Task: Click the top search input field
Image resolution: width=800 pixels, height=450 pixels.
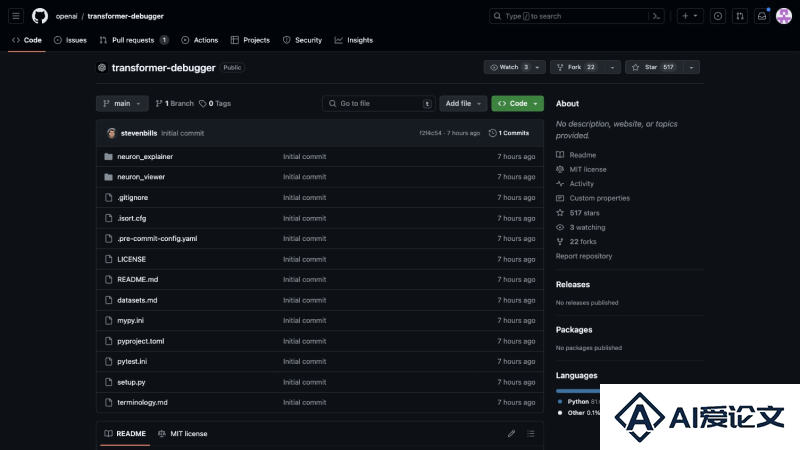Action: 577,16
